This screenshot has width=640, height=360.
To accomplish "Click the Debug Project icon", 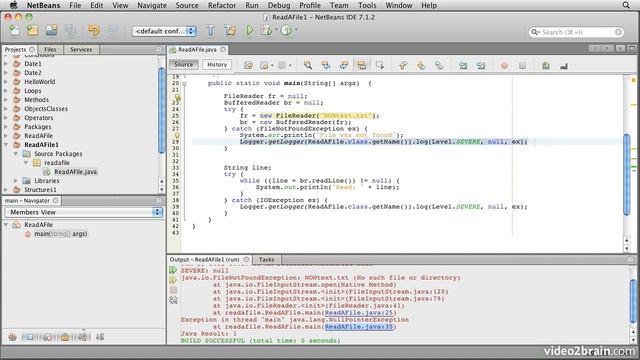I will tap(266, 31).
